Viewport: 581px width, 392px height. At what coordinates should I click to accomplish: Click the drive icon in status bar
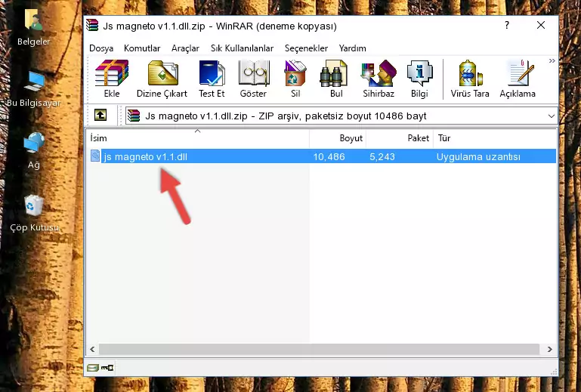point(93,368)
